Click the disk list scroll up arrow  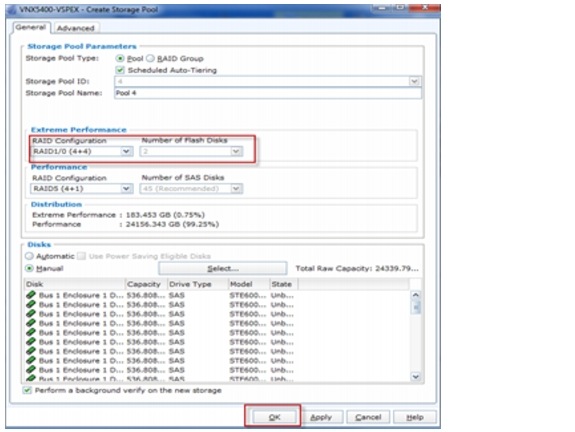point(415,295)
